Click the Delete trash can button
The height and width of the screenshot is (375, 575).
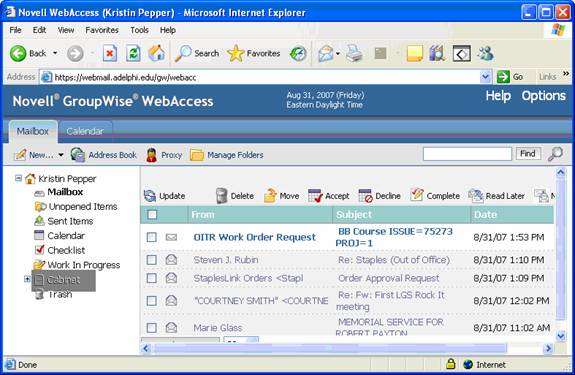[x=235, y=196]
